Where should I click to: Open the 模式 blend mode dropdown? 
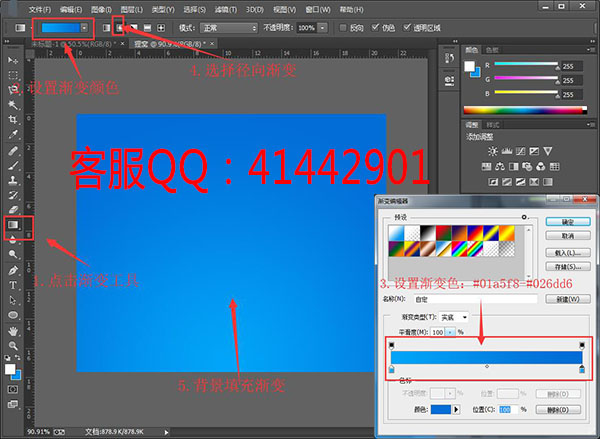click(x=229, y=28)
